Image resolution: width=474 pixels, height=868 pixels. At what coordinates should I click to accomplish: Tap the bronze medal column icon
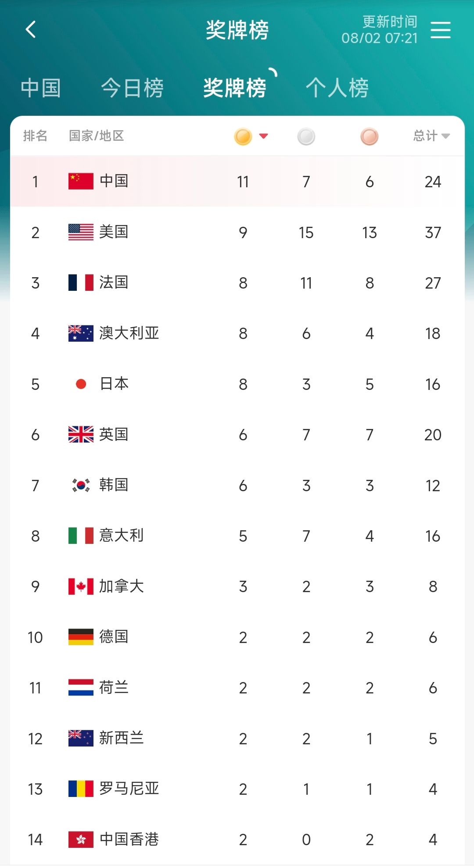[369, 136]
